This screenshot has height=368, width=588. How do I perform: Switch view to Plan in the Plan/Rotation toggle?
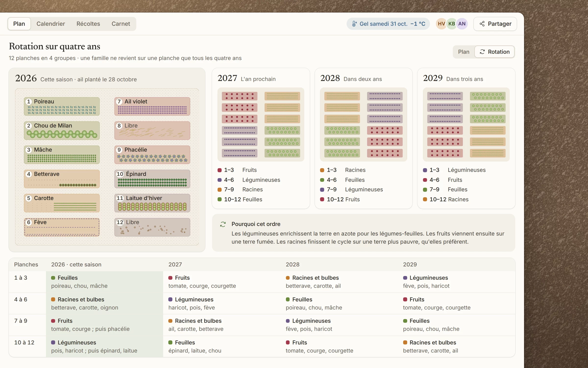(x=464, y=52)
